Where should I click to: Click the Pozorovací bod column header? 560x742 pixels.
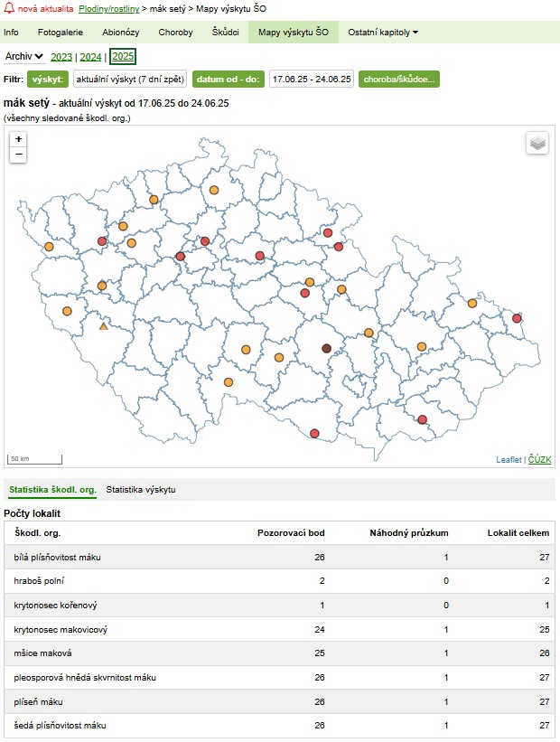pos(291,533)
